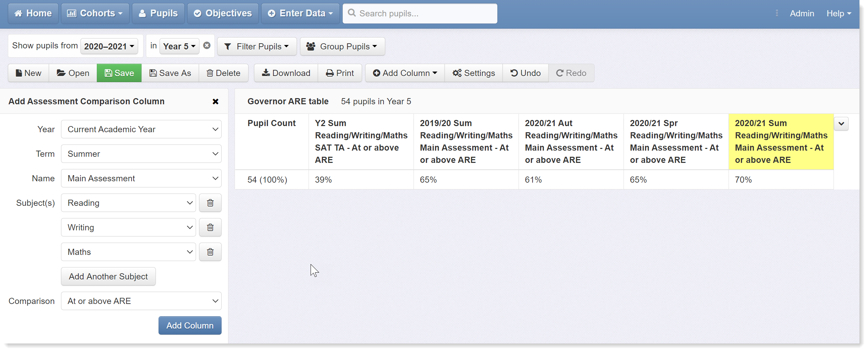Select the 2020/21 Spr column header
This screenshot has height=352, width=868.
coord(676,141)
